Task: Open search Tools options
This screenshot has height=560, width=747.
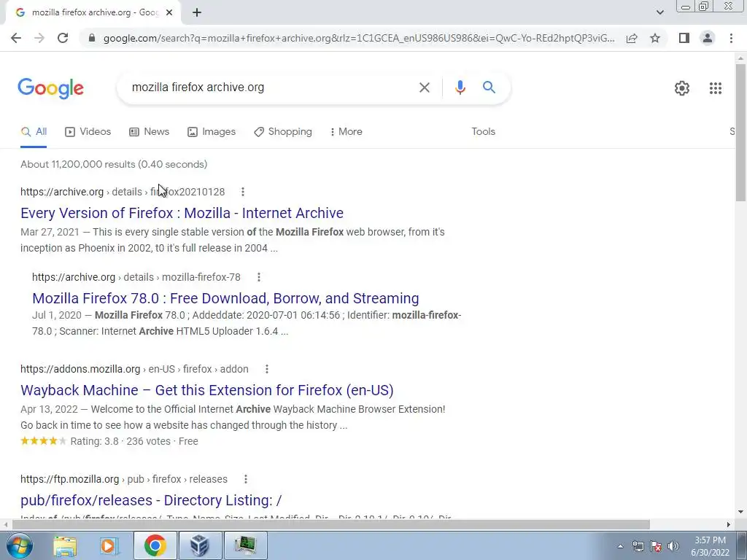Action: pos(483,132)
